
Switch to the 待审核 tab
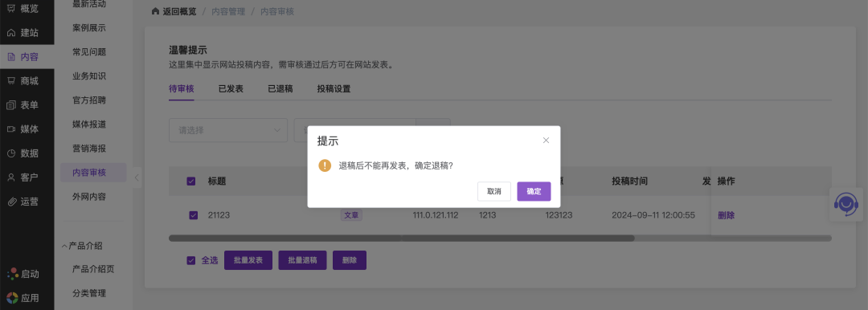pyautogui.click(x=181, y=88)
